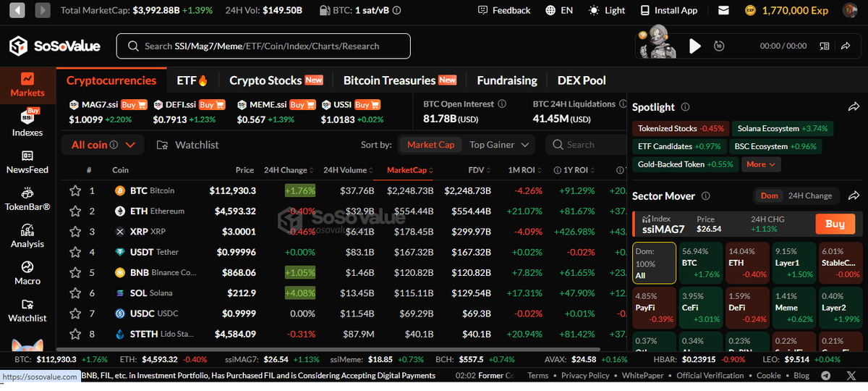The height and width of the screenshot is (391, 868).
Task: Rewind the audio player ten seconds
Action: click(x=719, y=46)
